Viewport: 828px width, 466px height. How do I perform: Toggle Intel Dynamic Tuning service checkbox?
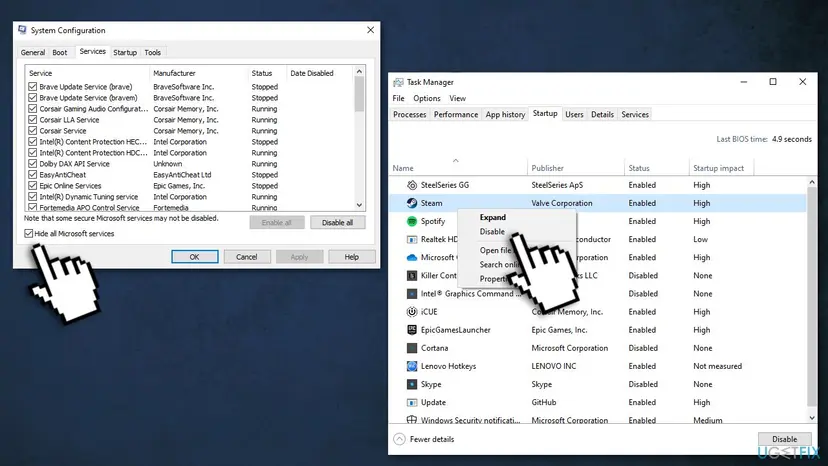[33, 197]
